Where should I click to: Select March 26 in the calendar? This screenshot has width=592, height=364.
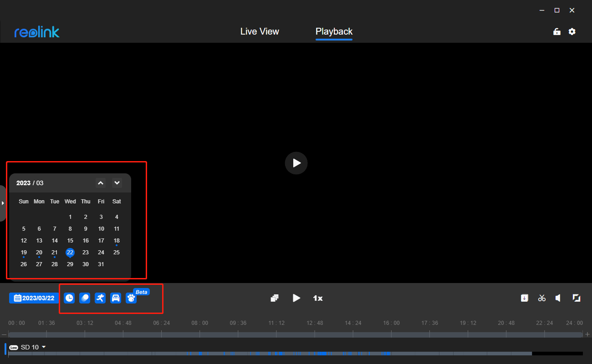coord(24,264)
